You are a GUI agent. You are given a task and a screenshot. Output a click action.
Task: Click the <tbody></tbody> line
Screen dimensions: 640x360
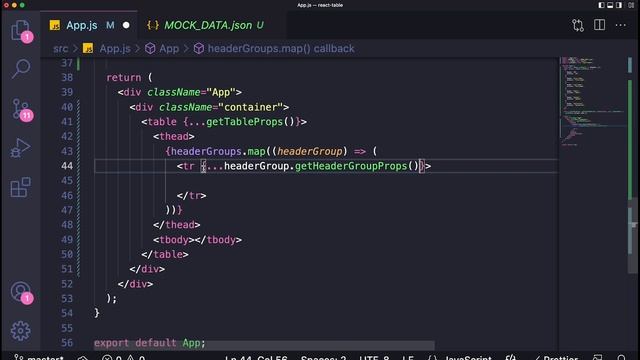pos(198,240)
